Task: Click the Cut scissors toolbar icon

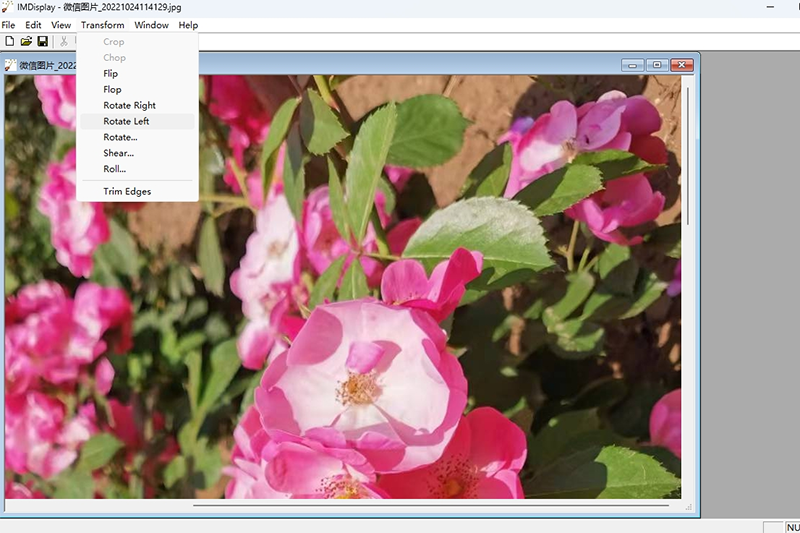Action: tap(64, 41)
